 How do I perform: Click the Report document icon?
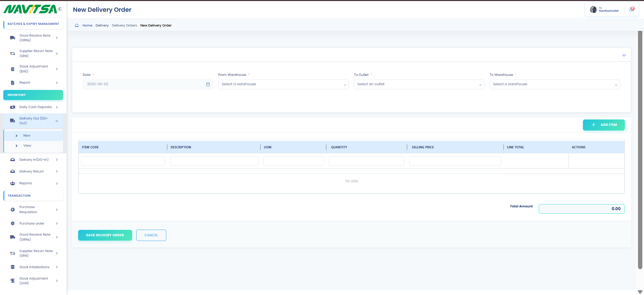12,83
